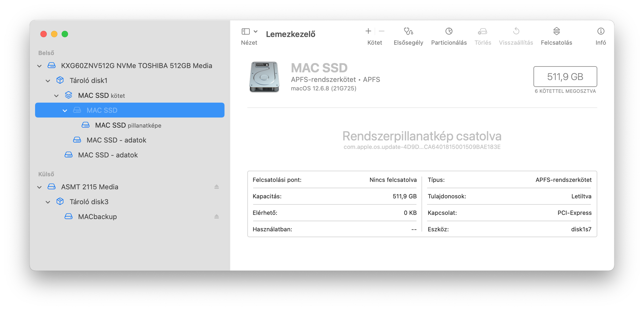Select the MAC SSD kötet volume group

pos(130,95)
